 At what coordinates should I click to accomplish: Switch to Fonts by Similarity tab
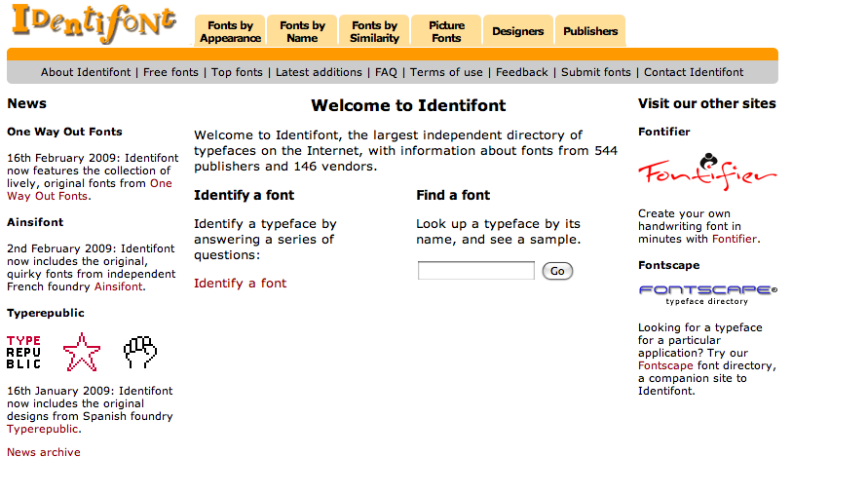[375, 31]
